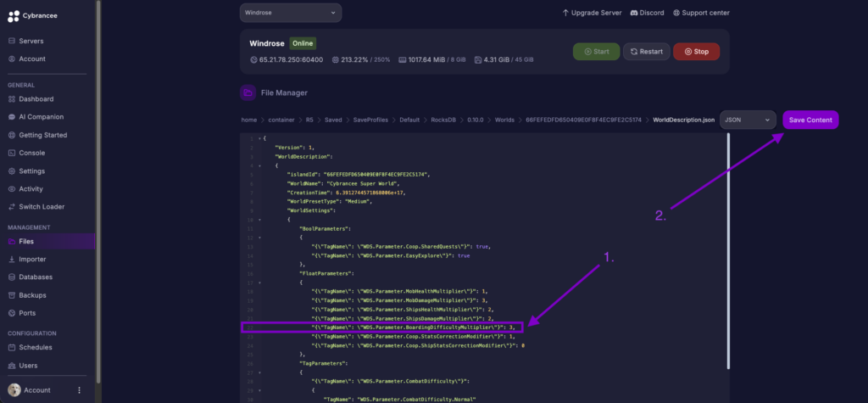The image size is (868, 403).
Task: Open the Dashboard sidebar icon
Action: pyautogui.click(x=12, y=98)
